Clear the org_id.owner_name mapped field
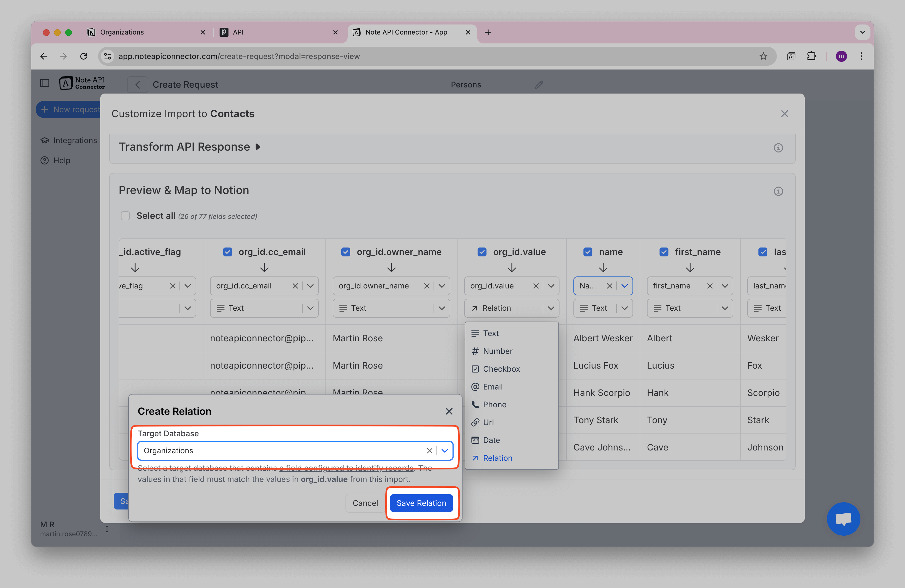This screenshot has width=905, height=588. [427, 286]
